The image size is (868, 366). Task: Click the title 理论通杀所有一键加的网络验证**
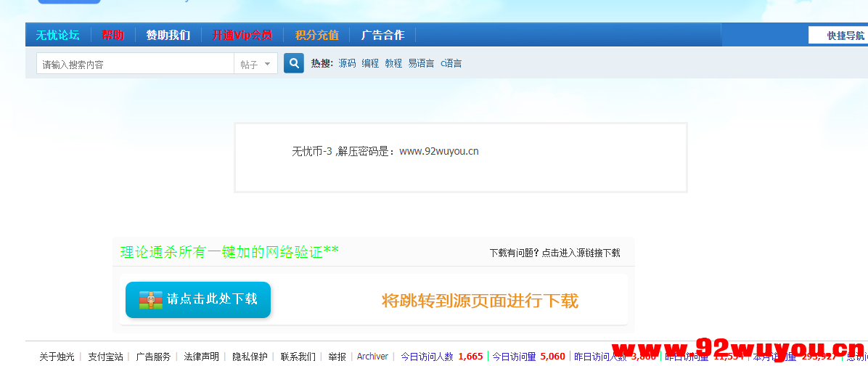click(230, 253)
